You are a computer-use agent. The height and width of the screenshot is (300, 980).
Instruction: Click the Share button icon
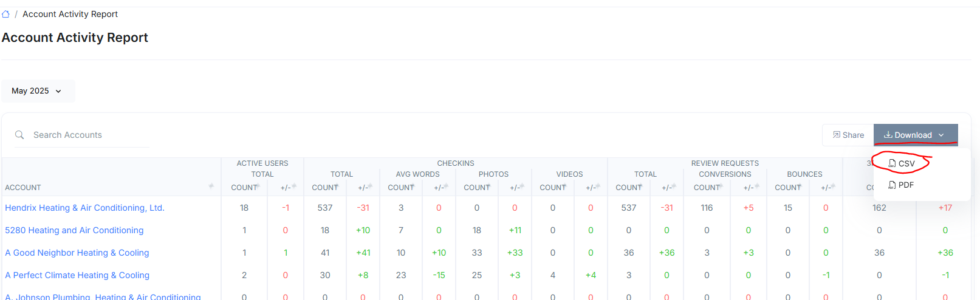coord(837,135)
